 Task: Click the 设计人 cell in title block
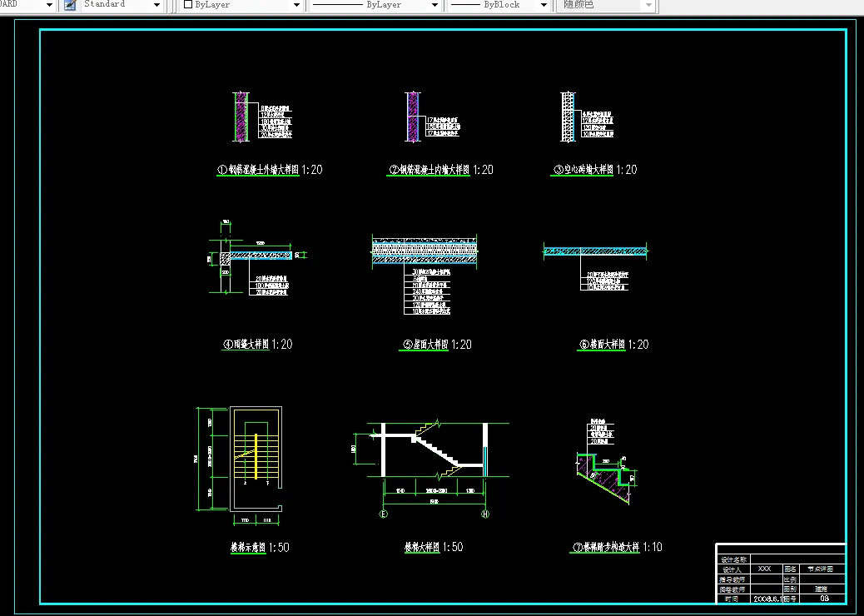(733, 569)
